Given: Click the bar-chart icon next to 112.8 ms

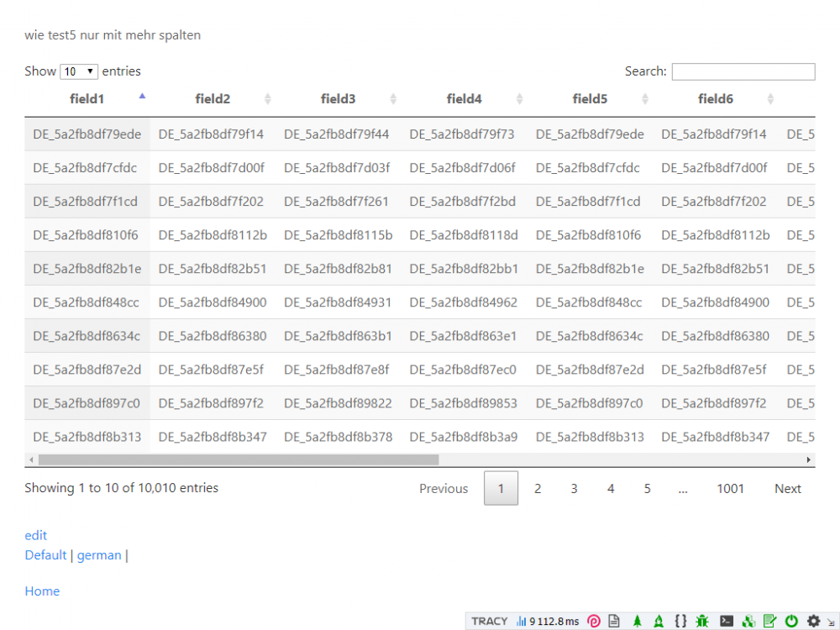Looking at the screenshot, I should [522, 621].
